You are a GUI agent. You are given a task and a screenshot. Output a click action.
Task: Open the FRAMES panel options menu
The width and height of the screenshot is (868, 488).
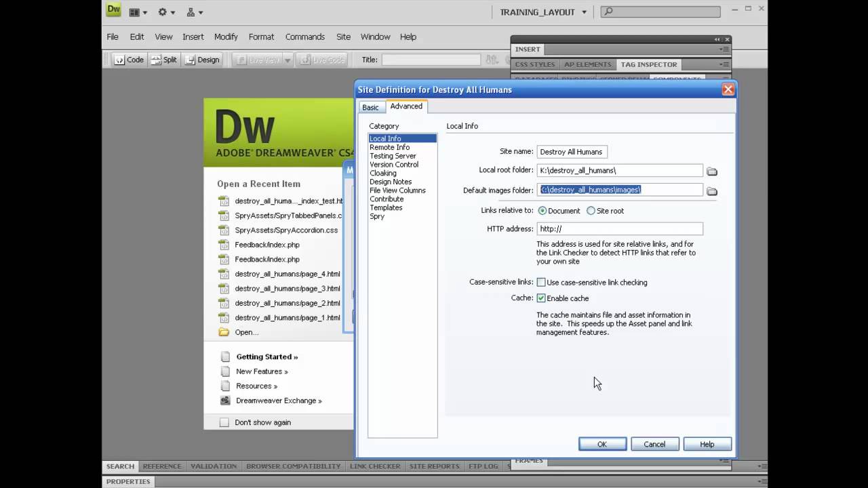725,462
